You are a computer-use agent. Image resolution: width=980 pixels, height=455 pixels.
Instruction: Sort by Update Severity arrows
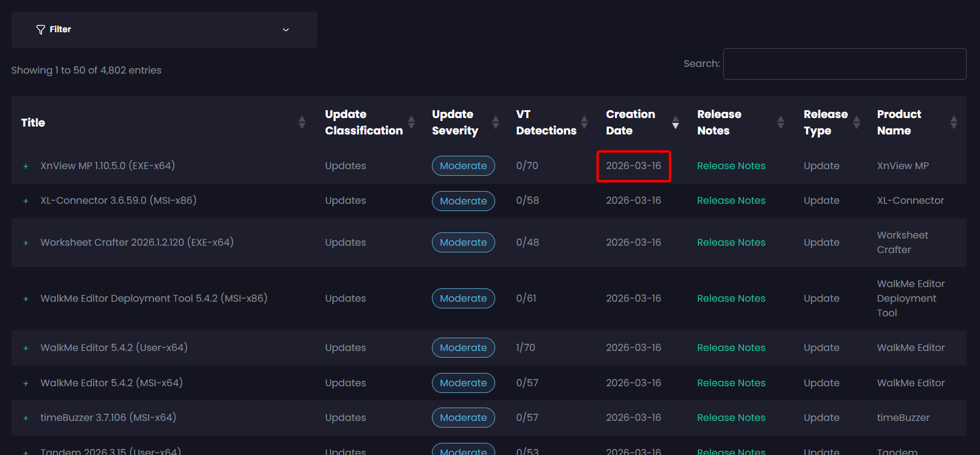point(495,122)
